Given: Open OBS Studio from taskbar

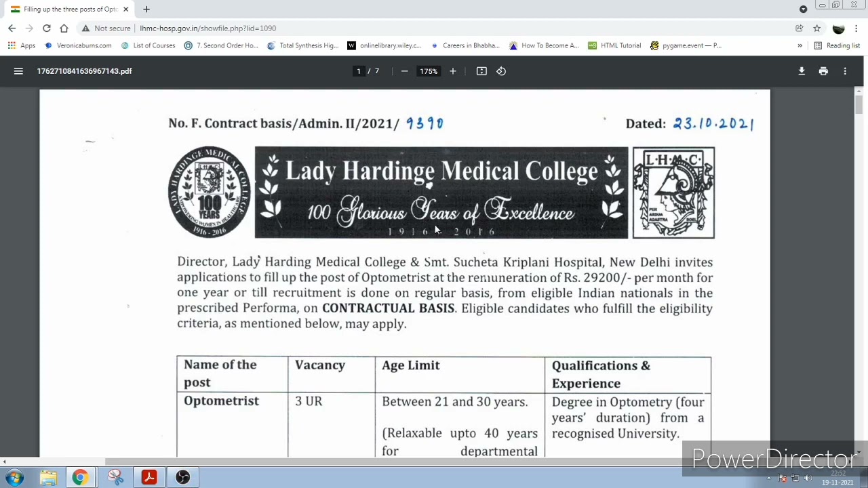Looking at the screenshot, I should point(182,478).
